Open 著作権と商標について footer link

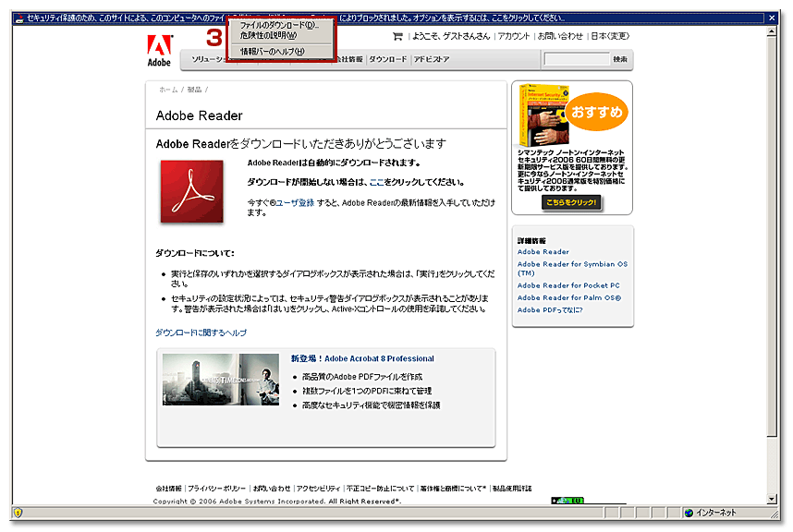[x=453, y=489]
